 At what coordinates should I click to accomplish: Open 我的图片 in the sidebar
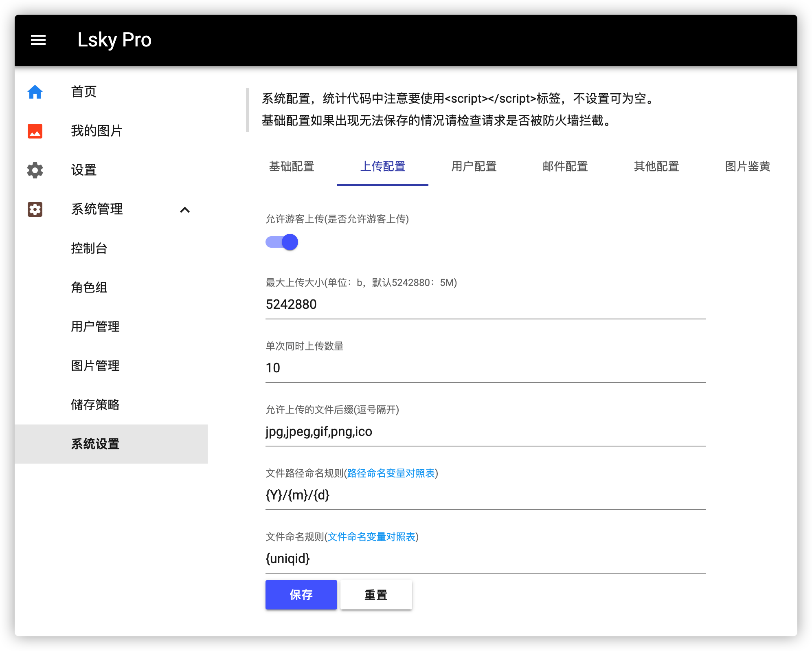tap(111, 131)
